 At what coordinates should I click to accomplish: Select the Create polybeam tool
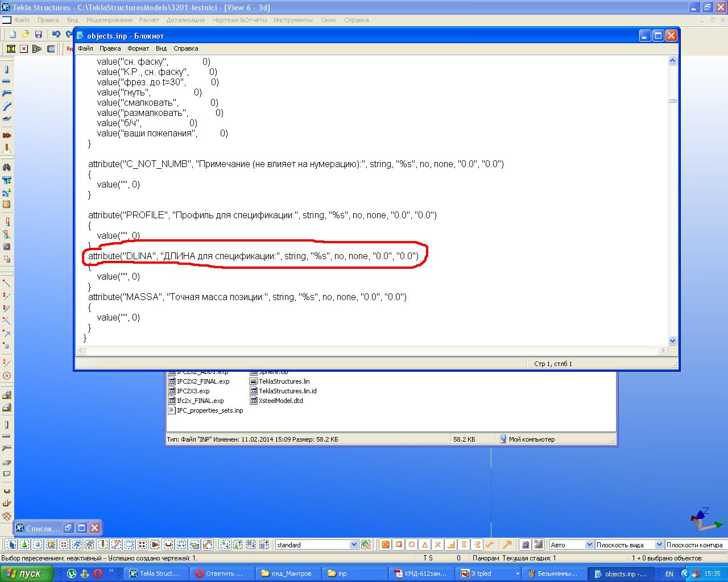pos(7,93)
